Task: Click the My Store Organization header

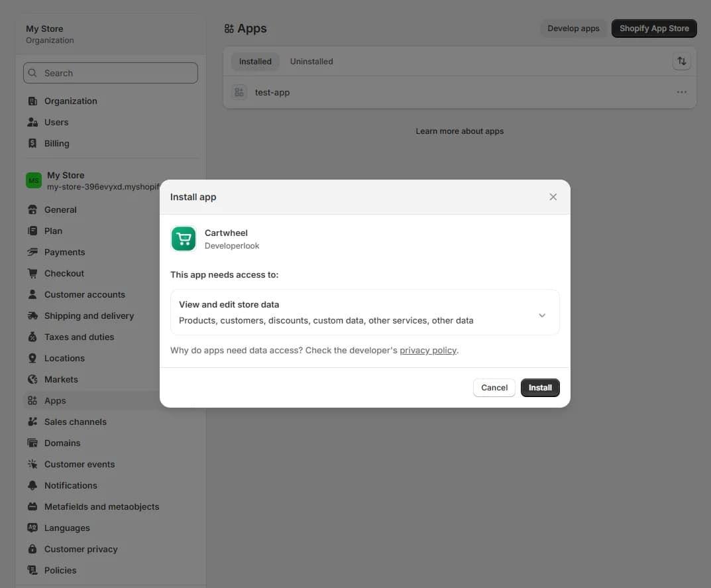Action: 50,34
